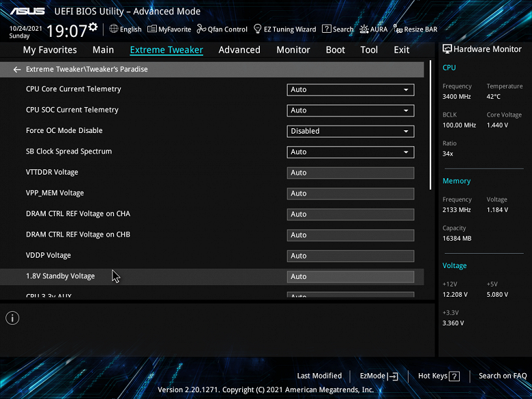Click the gear icon next to the clock
Image resolution: width=532 pixels, height=399 pixels.
93,27
